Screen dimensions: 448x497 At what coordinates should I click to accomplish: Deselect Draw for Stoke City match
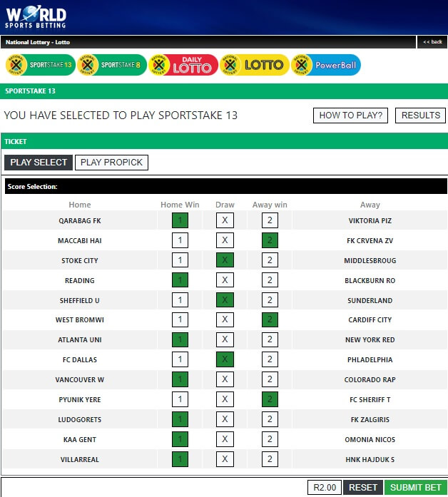(225, 261)
